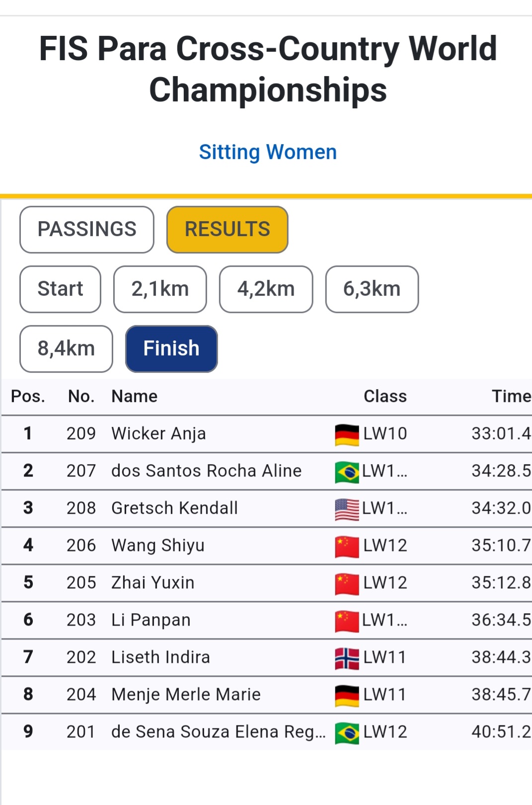Show the Start checkpoint times
The image size is (532, 805).
61,289
